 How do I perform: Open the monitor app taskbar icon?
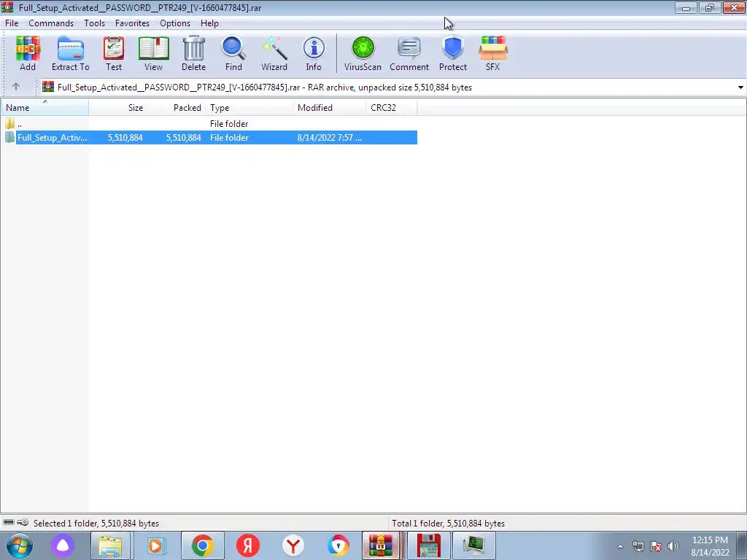click(x=473, y=545)
